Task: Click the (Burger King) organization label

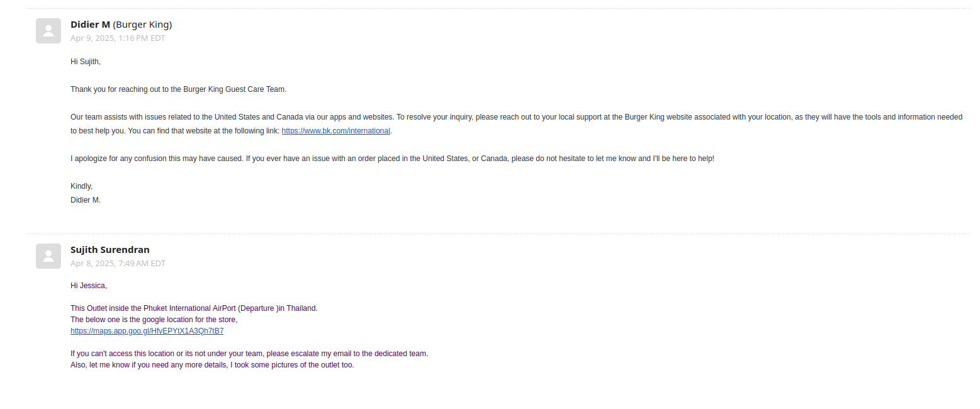Action: (x=142, y=25)
